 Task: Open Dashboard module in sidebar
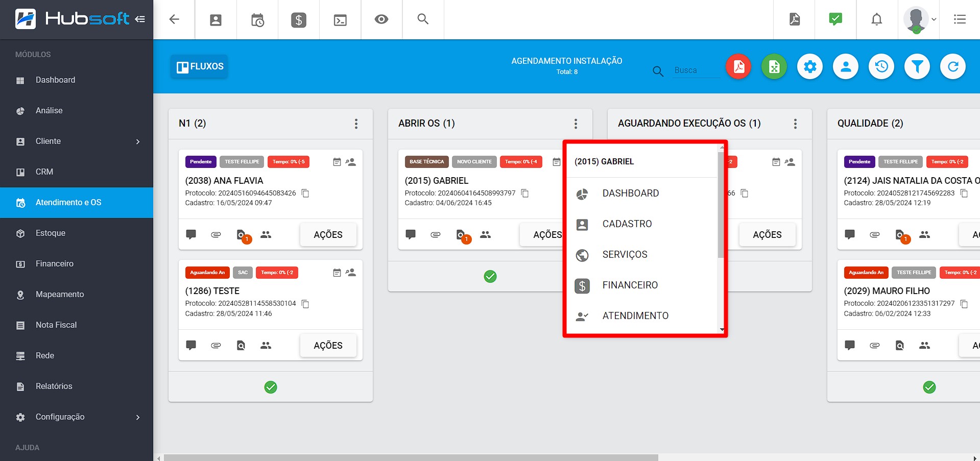coord(77,80)
